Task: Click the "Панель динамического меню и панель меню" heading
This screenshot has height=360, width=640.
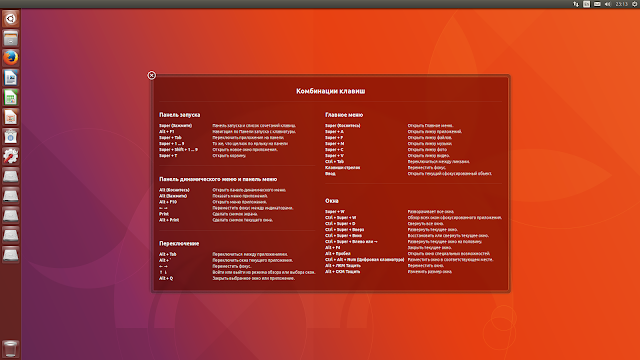Action: point(218,179)
